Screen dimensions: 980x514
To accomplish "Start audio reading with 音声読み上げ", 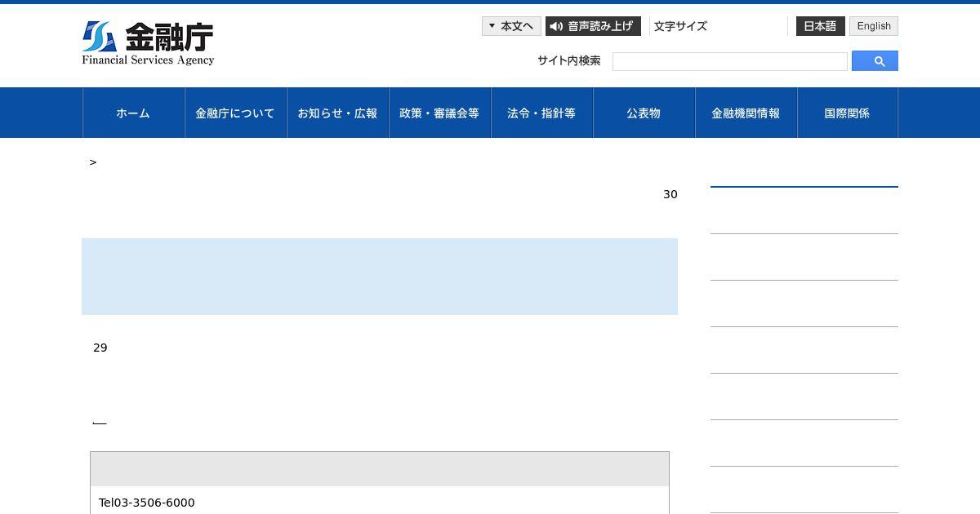I will tap(593, 26).
